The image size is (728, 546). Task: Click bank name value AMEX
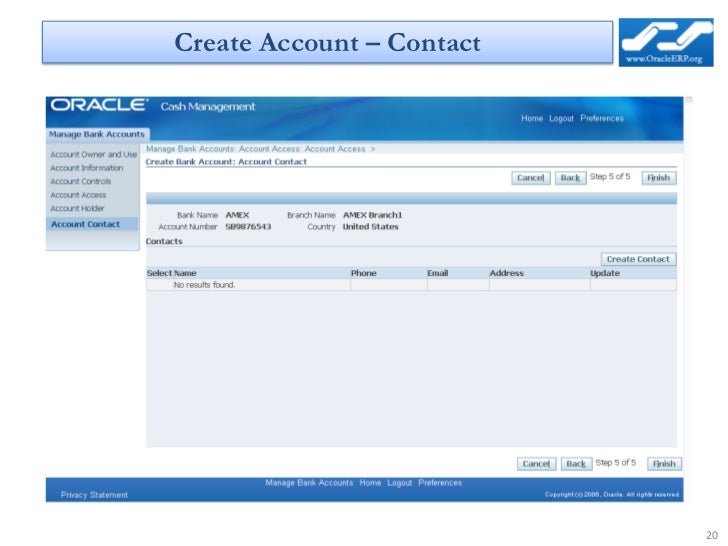[x=237, y=215]
